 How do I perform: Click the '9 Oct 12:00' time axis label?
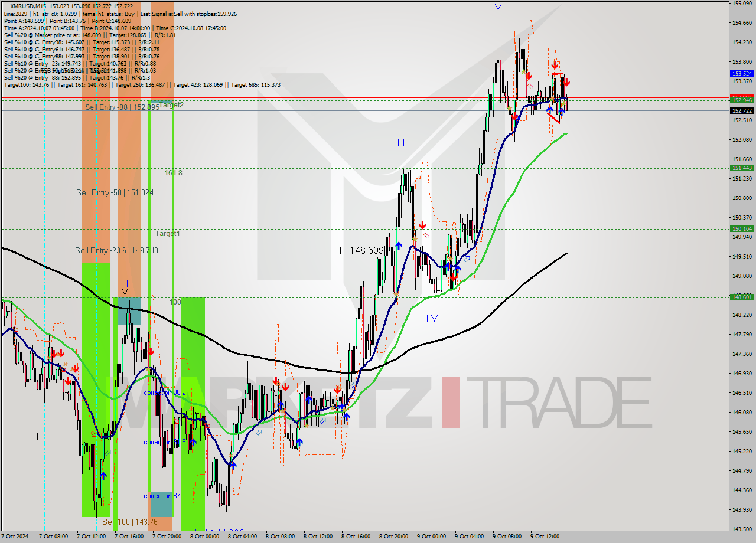coord(545,537)
